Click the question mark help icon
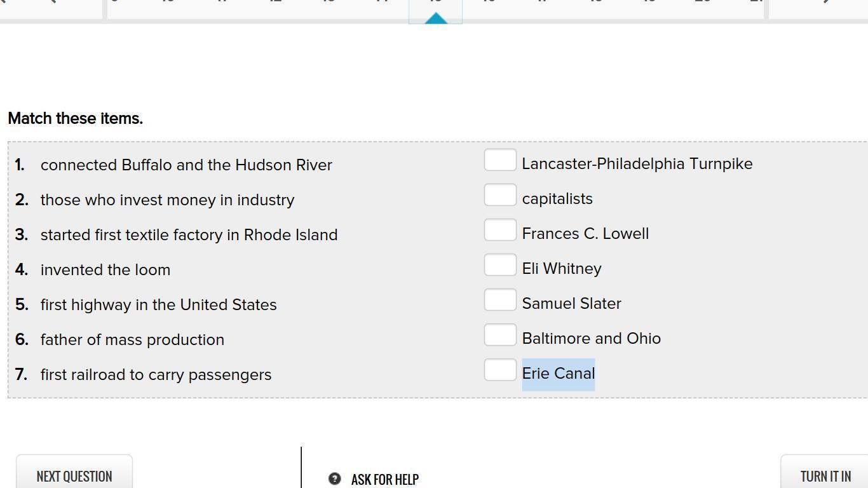 (x=334, y=478)
